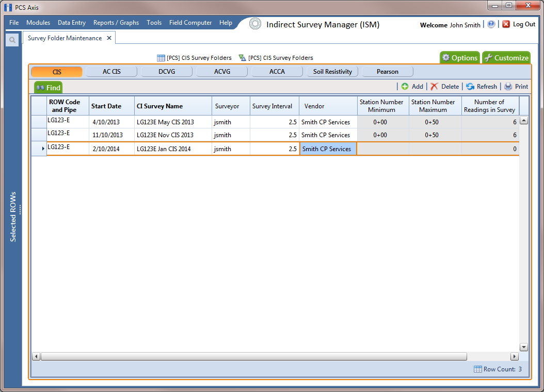Sort by Station Number Maximum header

tap(435, 106)
